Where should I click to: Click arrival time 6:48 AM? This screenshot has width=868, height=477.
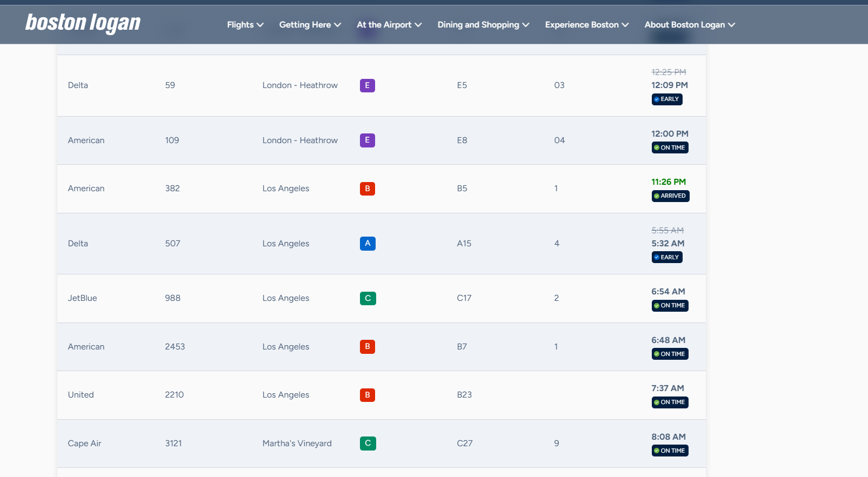668,340
